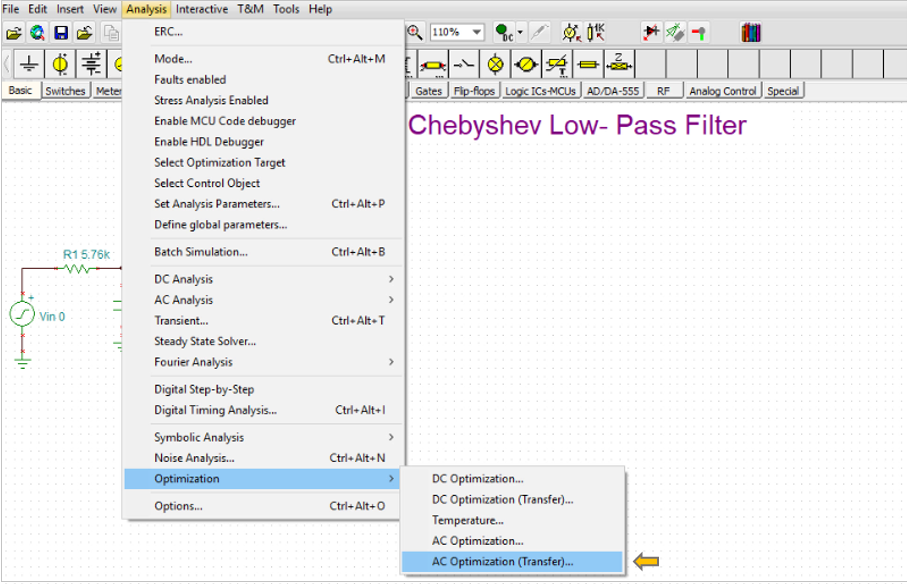Select Batch Simulation... menu entry
The height and width of the screenshot is (584, 907).
point(201,252)
